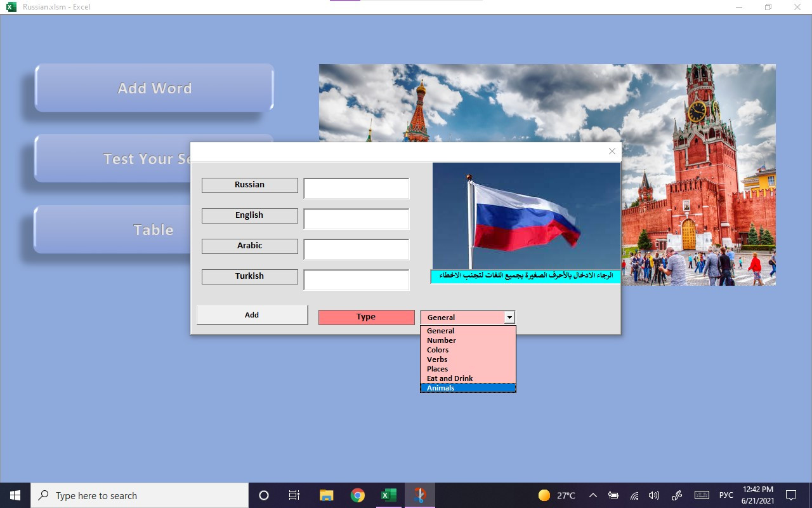
Task: Open the Windows Start menu
Action: coord(15,495)
